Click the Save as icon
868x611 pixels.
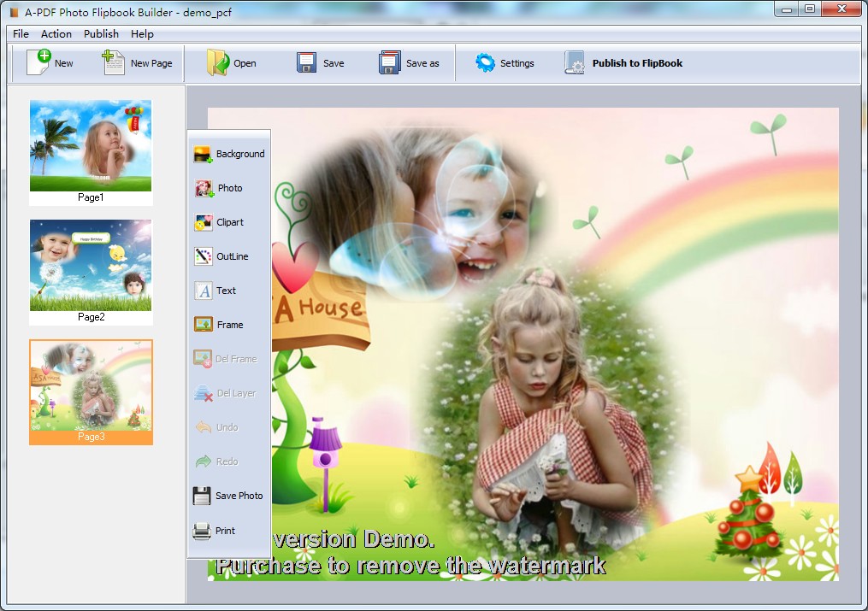pyautogui.click(x=390, y=62)
